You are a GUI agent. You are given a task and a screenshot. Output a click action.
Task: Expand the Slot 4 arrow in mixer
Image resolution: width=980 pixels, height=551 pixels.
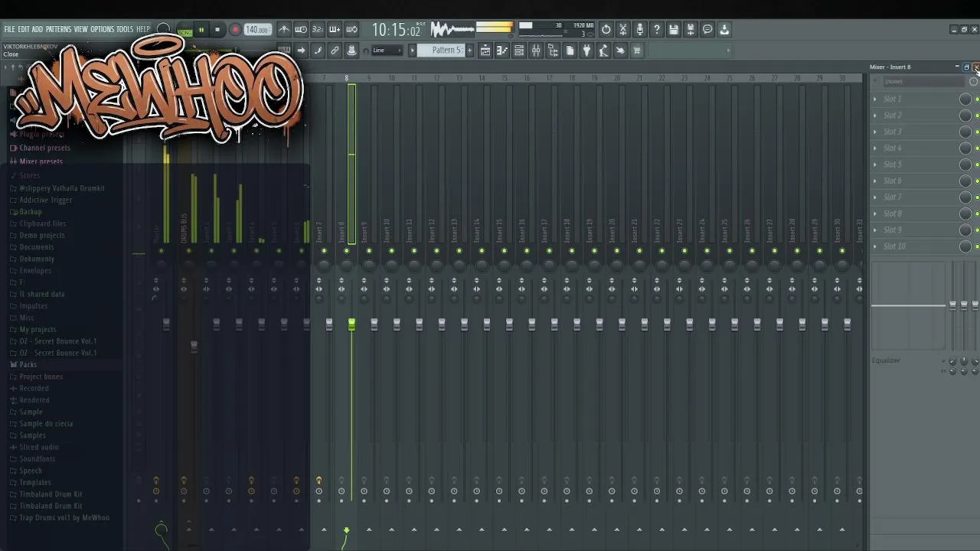[875, 148]
